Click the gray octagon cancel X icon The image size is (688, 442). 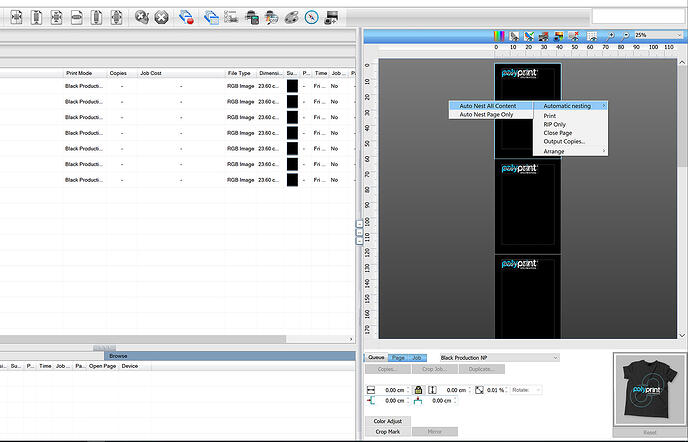tap(161, 18)
